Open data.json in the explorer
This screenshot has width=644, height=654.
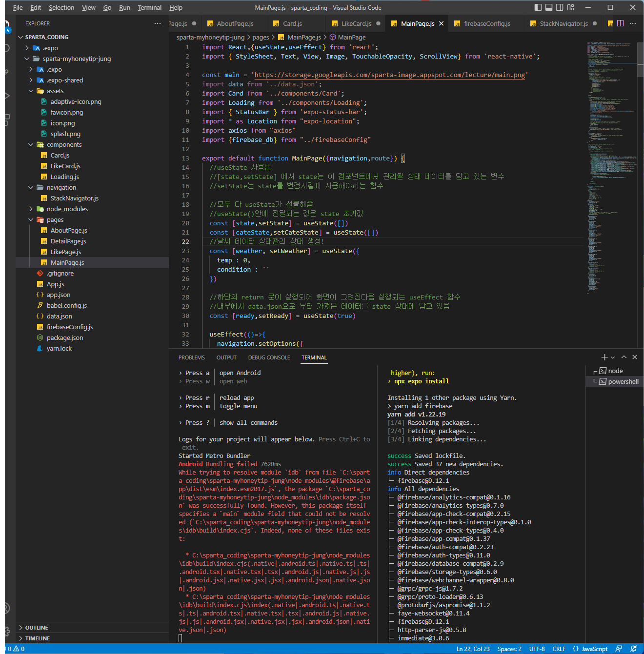click(59, 317)
